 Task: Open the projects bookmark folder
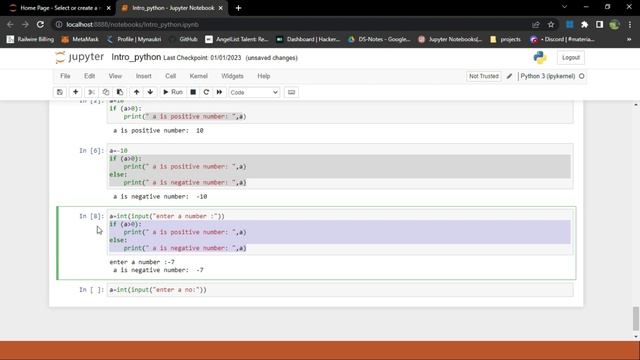coord(505,39)
